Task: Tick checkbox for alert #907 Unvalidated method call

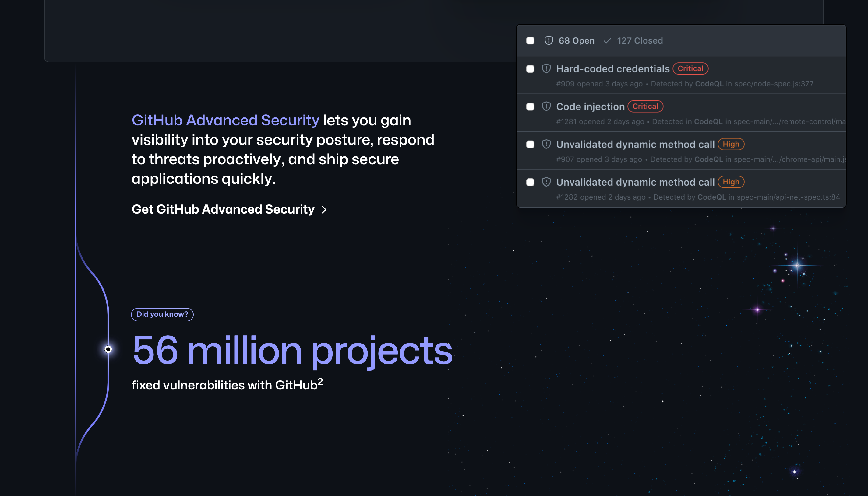Action: click(x=530, y=145)
